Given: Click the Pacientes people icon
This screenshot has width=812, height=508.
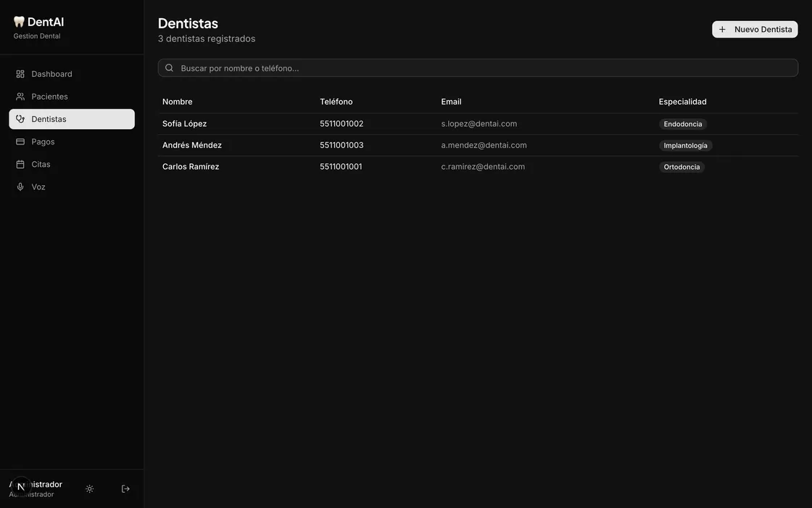Looking at the screenshot, I should click(x=20, y=97).
